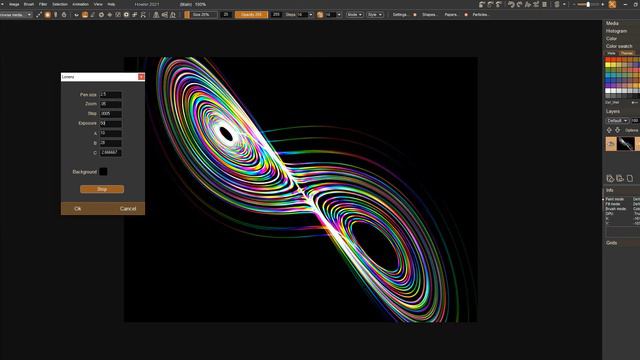This screenshot has height=360, width=640.
Task: Switch to the Themes tab in swatches
Action: coord(627,53)
